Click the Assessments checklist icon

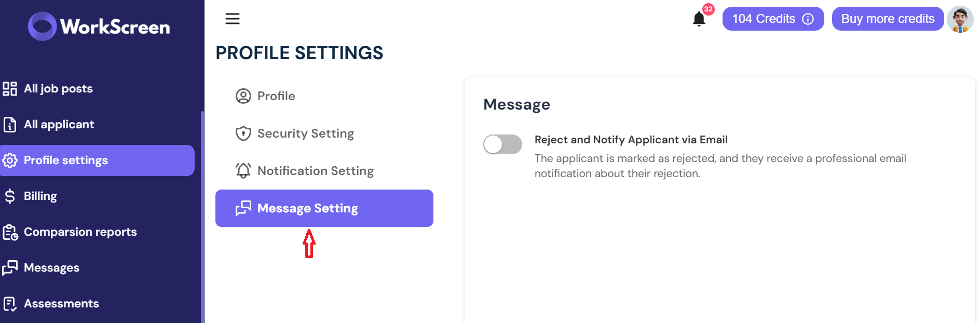click(x=10, y=304)
